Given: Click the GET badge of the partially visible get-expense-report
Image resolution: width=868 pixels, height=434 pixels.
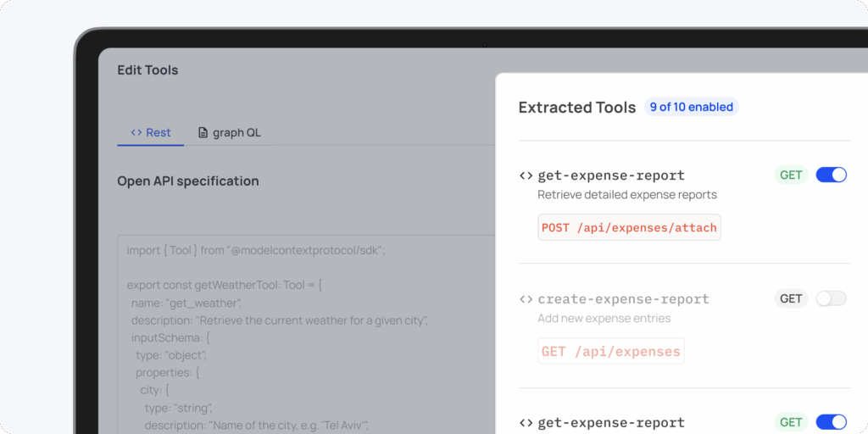Looking at the screenshot, I should pos(791,422).
